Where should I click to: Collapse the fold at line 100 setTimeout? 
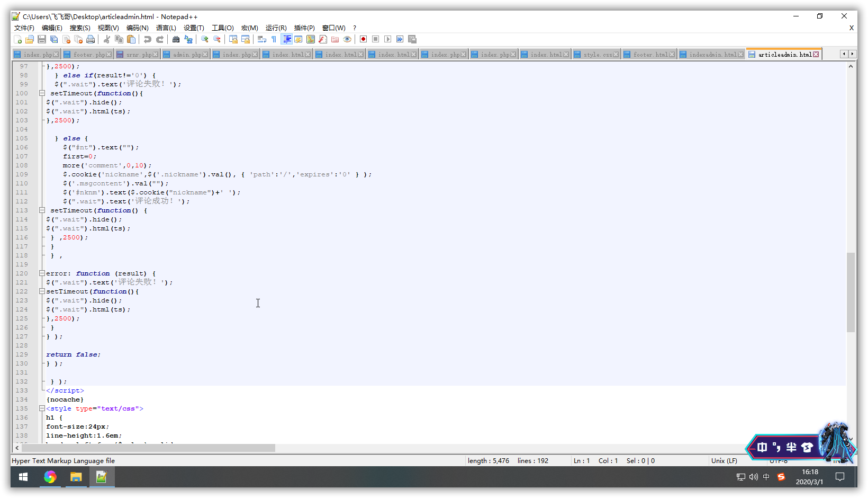coord(42,93)
